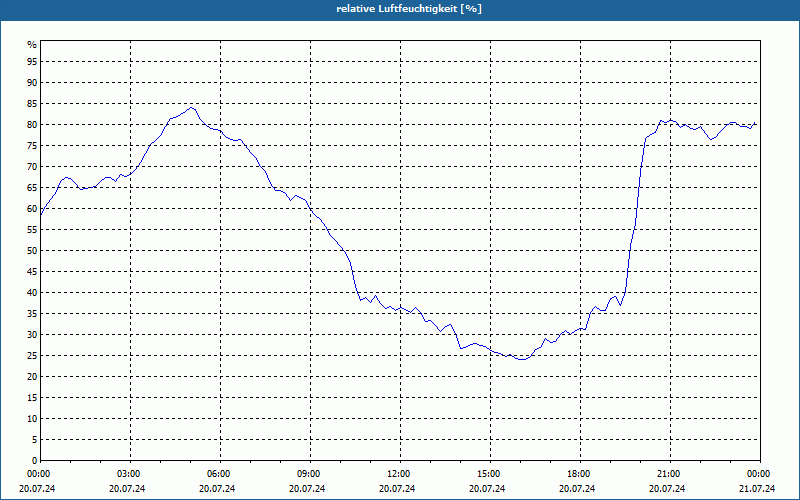Click the "20.07.24" date under the first 00:00

tap(37, 489)
